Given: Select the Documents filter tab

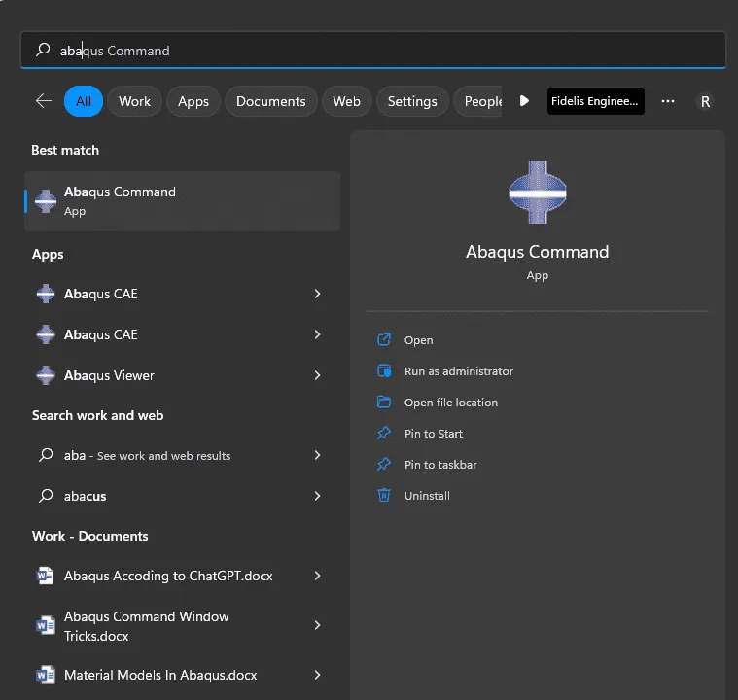Looking at the screenshot, I should coord(270,101).
